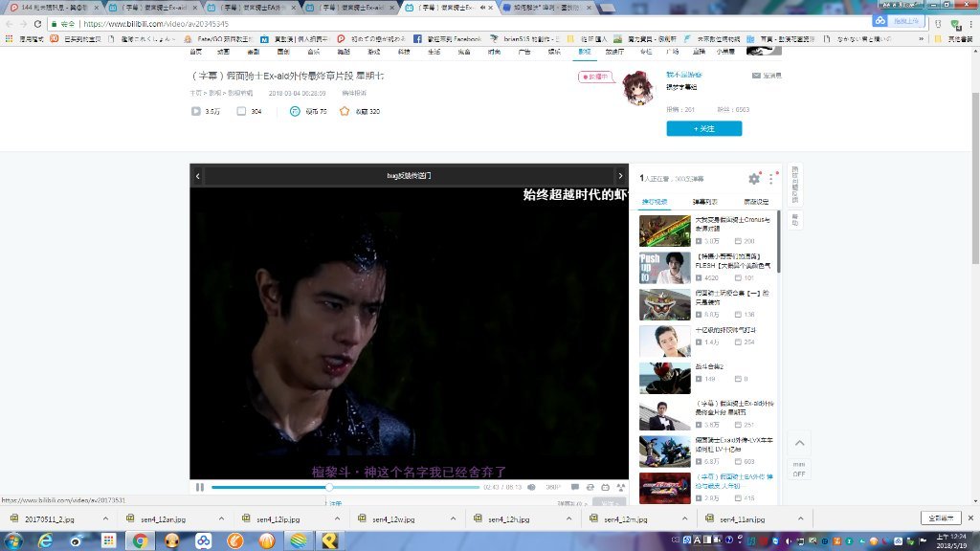
Task: Open the Baidu cloud icon in the taskbar
Action: pos(204,540)
